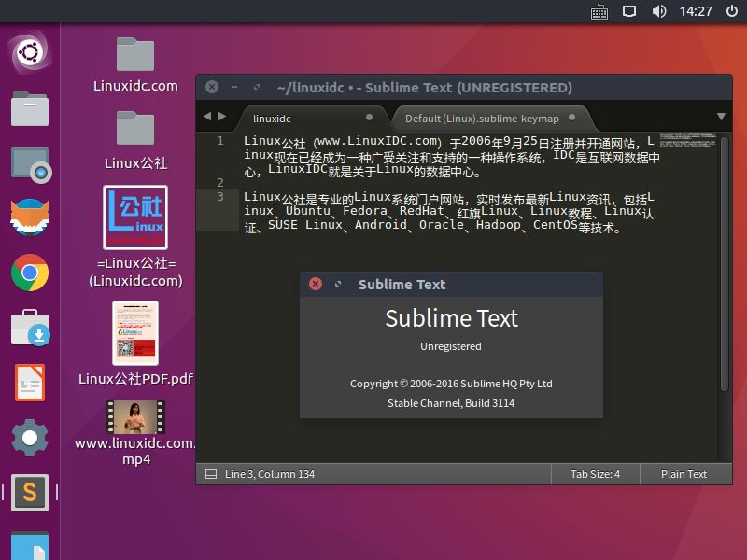Open the keyboard input indicator in top panel
This screenshot has height=560, width=747.
point(599,12)
